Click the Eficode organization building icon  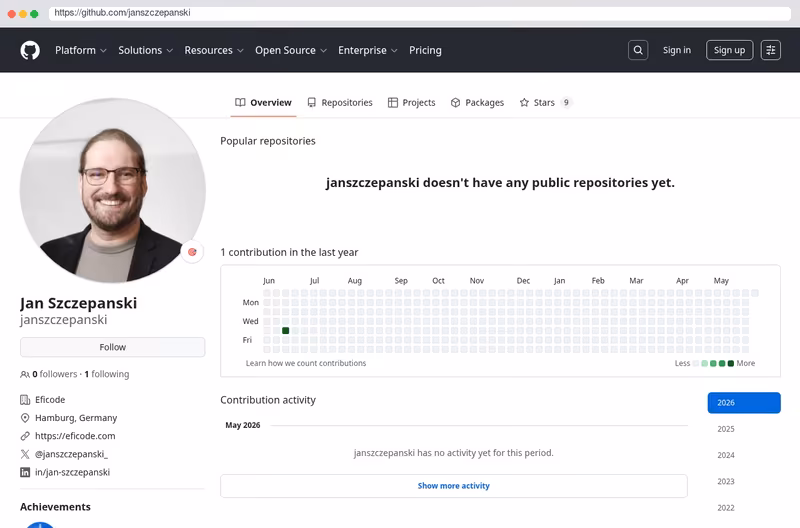coord(24,399)
